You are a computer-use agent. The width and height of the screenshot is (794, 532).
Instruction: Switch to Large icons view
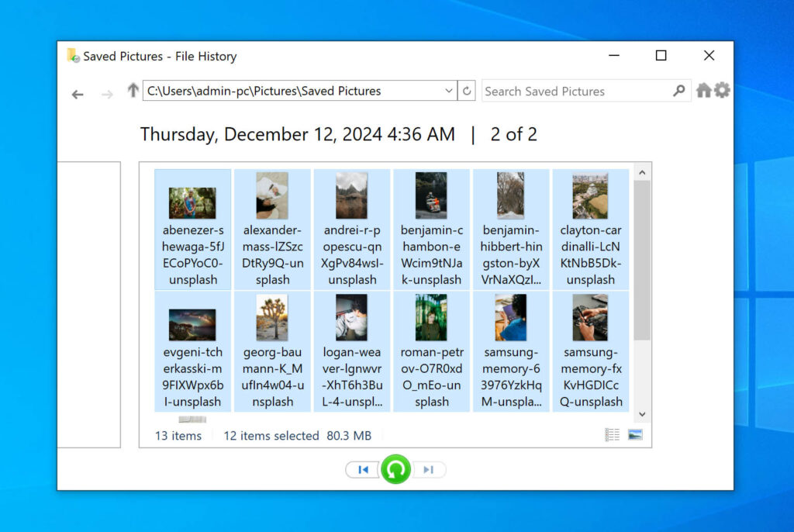click(634, 434)
